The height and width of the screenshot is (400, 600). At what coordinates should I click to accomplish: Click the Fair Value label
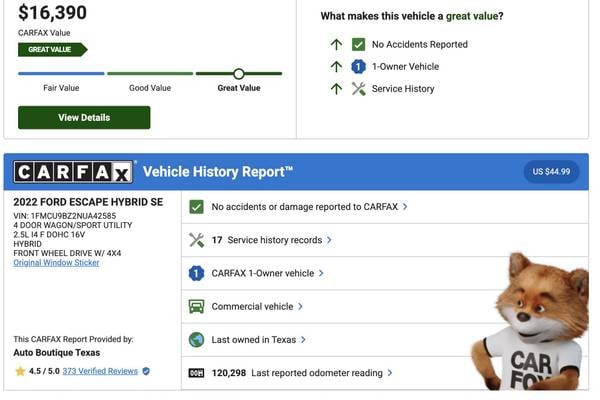61,88
